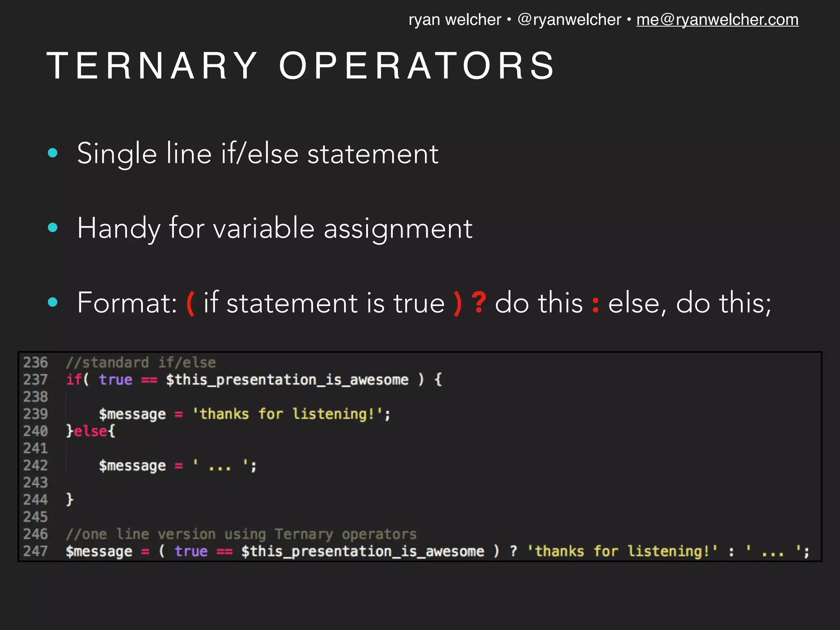840x630 pixels.
Task: Click the @ryanwelcher Twitter handle
Action: pos(569,20)
